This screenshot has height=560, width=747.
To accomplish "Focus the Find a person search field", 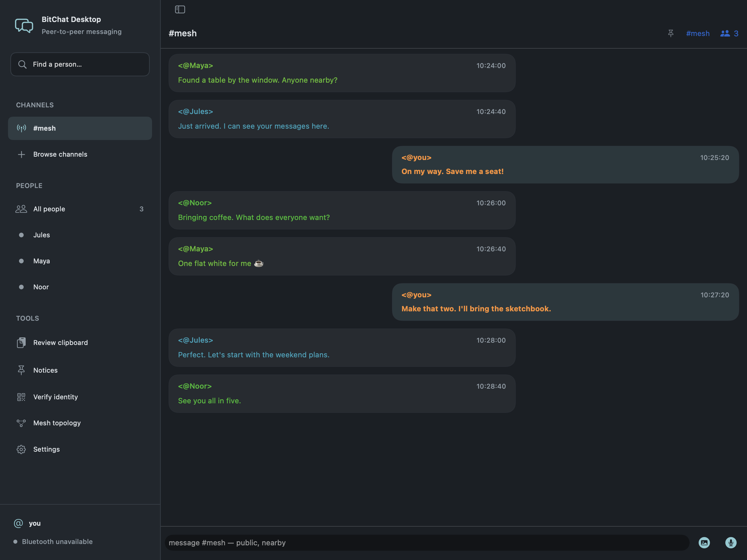I will pyautogui.click(x=80, y=64).
